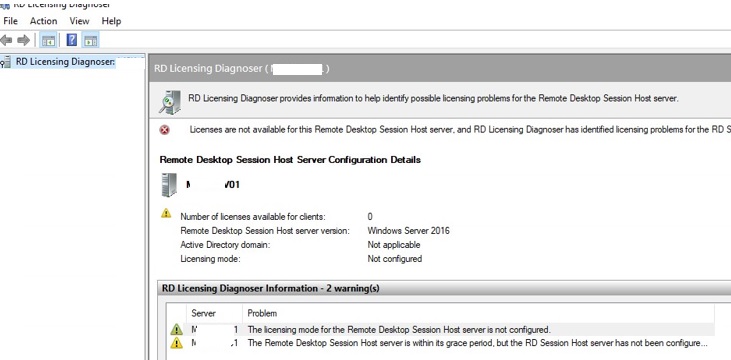The image size is (731, 360).
Task: Click the Forward arrow toolbar icon
Action: coord(23,41)
